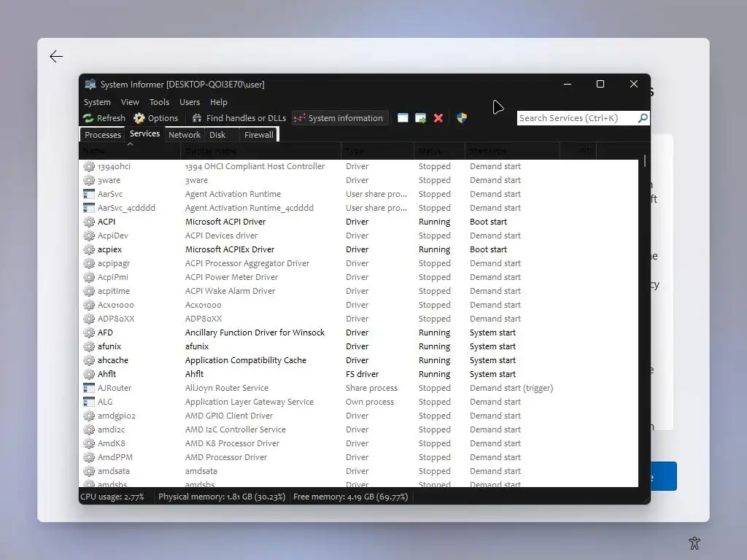Click Physical memory status bar entry
The width and height of the screenshot is (747, 560).
pyautogui.click(x=222, y=496)
